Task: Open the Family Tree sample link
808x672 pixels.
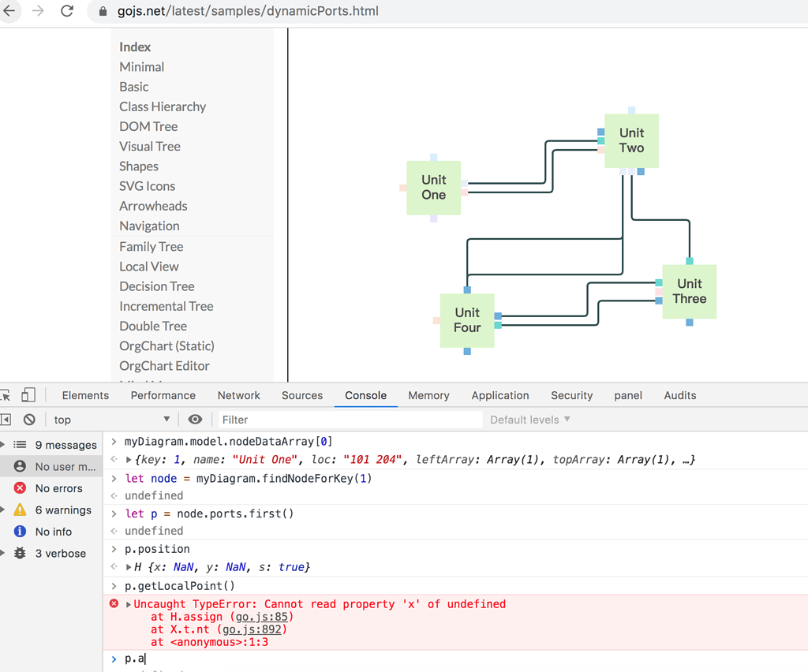Action: tap(151, 246)
